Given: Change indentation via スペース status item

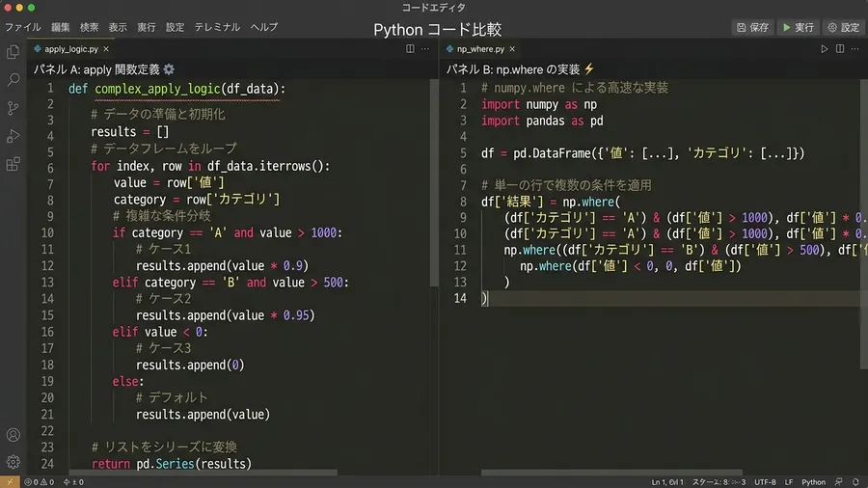Looking at the screenshot, I should click(x=719, y=482).
